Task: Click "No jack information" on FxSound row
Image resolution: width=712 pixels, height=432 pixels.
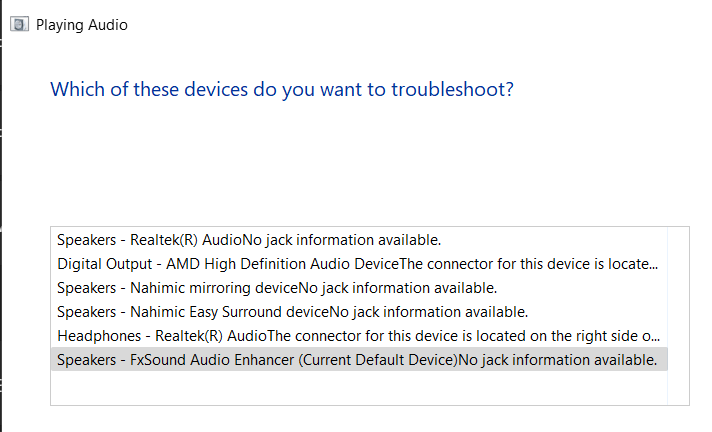Action: [557, 360]
